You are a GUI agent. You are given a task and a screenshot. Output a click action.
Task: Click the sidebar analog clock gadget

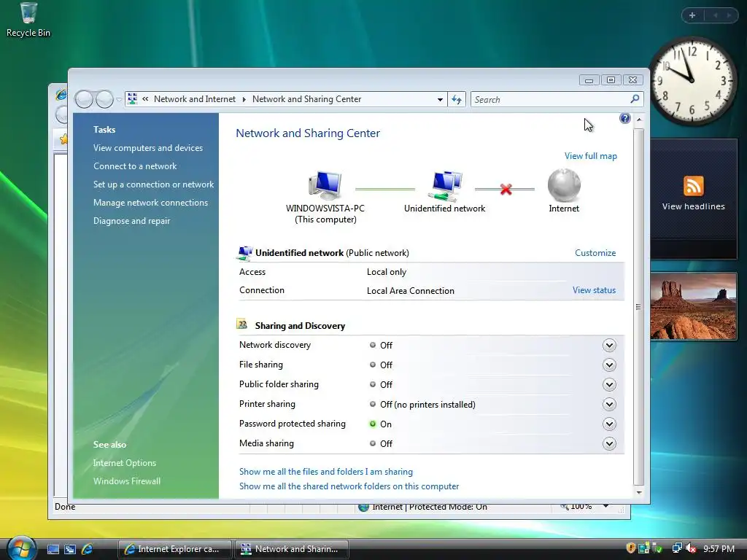point(693,81)
